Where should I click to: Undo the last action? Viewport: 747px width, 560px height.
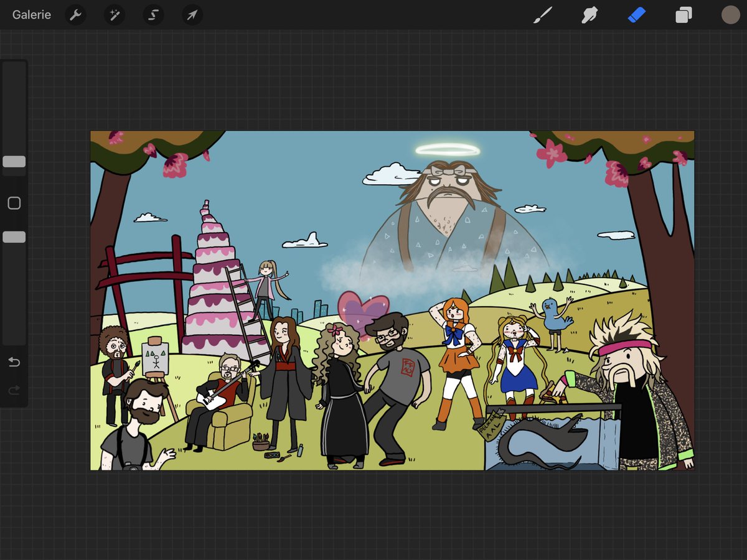tap(14, 362)
